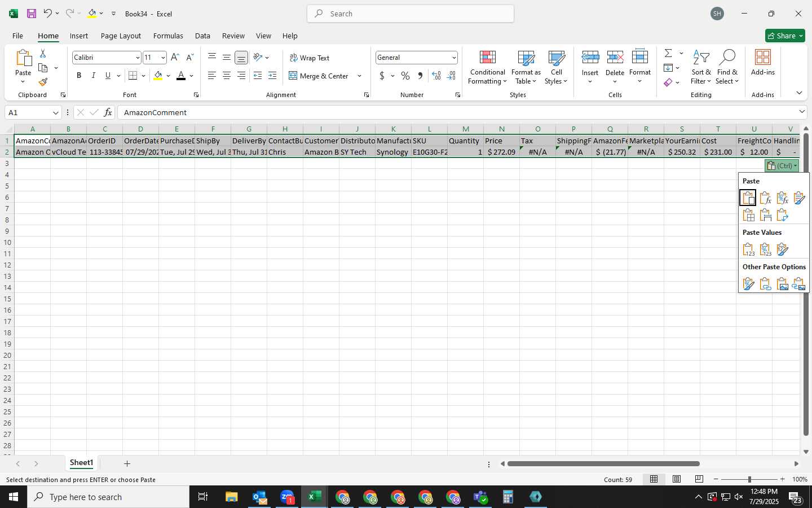The height and width of the screenshot is (508, 812).
Task: Click Insert Function fx icon
Action: pos(108,112)
